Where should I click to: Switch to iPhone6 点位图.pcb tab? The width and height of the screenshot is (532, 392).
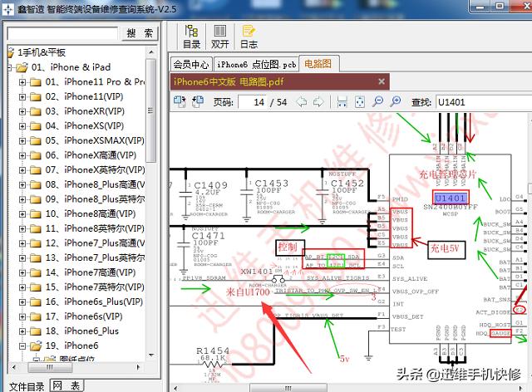point(256,64)
